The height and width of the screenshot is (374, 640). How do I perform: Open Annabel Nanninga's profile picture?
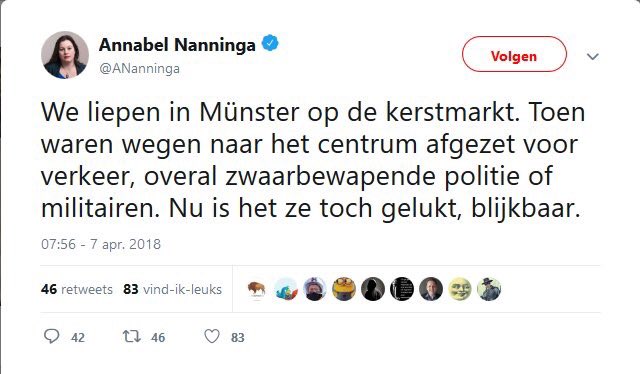coord(65,55)
